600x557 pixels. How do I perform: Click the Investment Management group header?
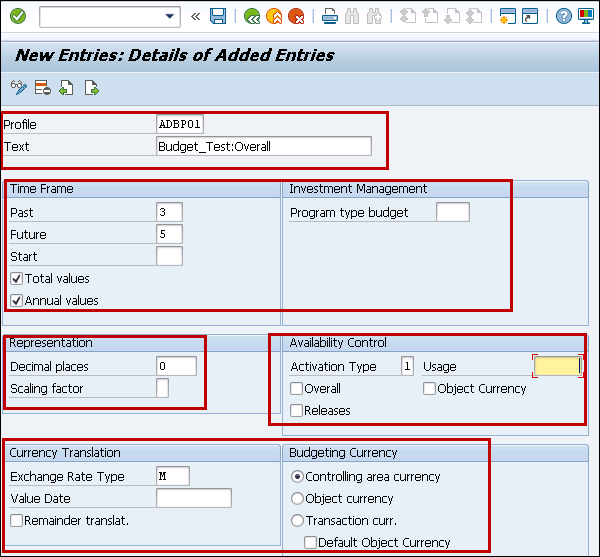(358, 189)
